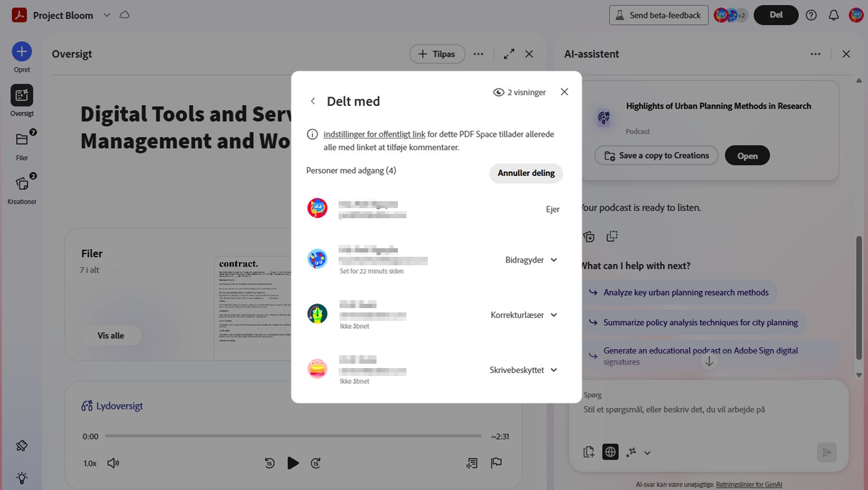
Task: Go back from Delt med dialog
Action: pos(313,101)
